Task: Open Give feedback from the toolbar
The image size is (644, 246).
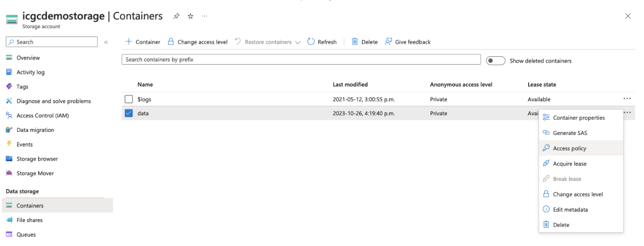Action: tap(408, 42)
